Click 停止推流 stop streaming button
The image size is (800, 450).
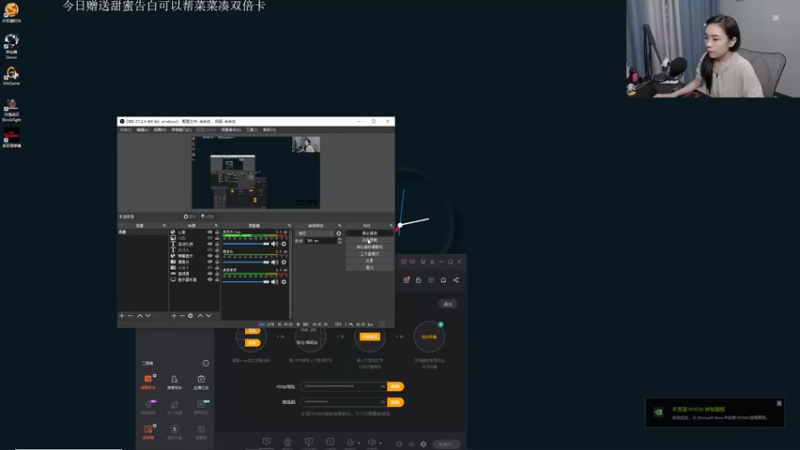369,233
